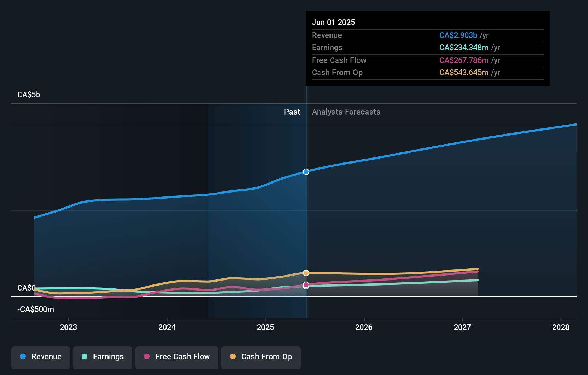588x375 pixels.
Task: Click the Cash From Op row label in tooltip
Action: click(x=337, y=73)
